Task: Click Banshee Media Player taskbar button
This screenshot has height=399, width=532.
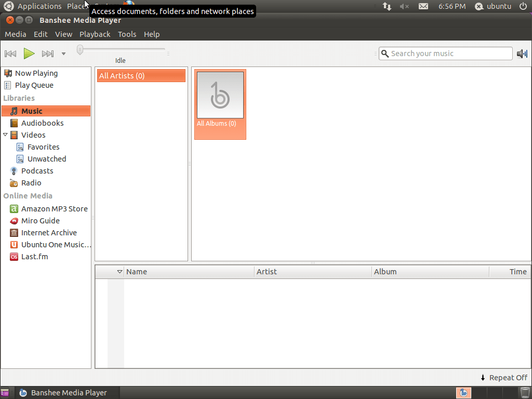Action: [67, 393]
